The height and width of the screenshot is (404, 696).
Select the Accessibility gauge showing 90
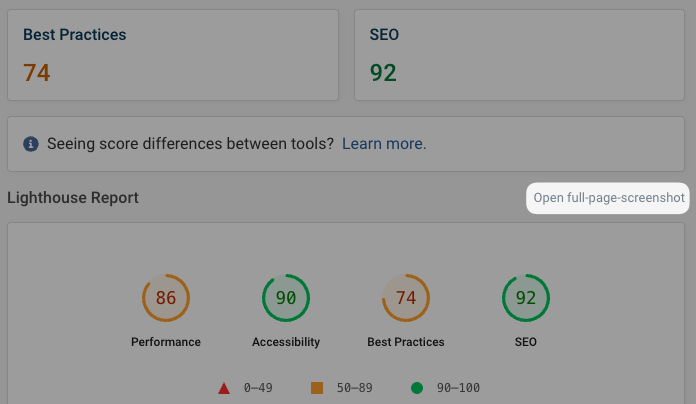[286, 298]
